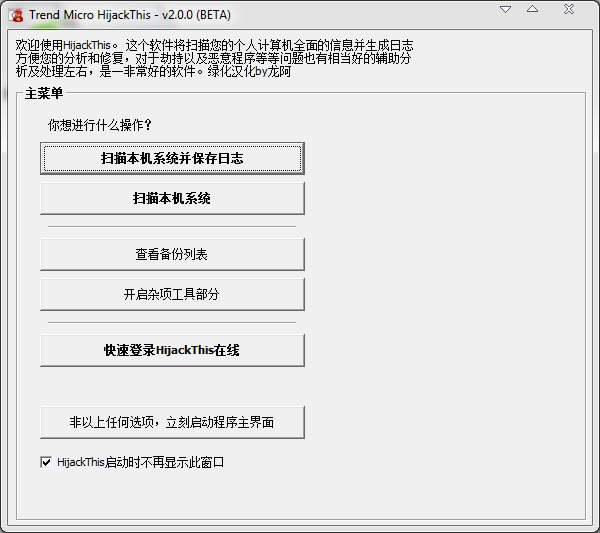Click the HijackThis app icon in title bar
Image resolution: width=600 pixels, height=533 pixels.
pyautogui.click(x=16, y=14)
